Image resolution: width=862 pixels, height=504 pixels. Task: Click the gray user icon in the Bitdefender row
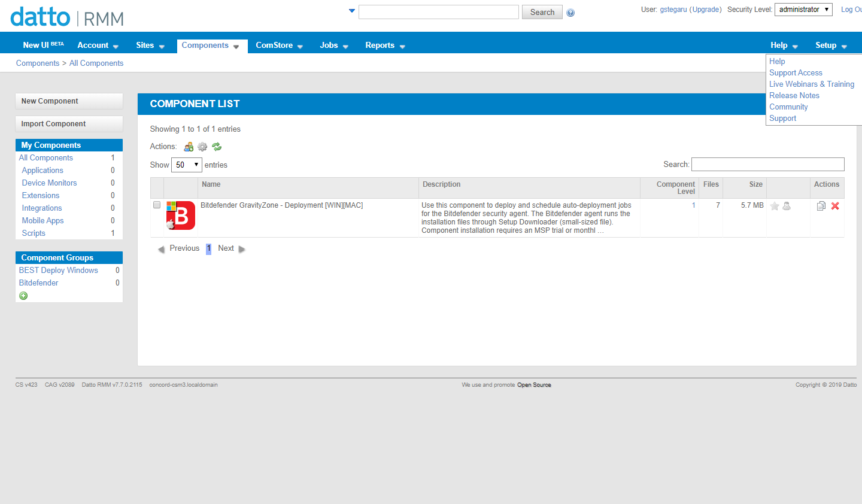coord(787,206)
